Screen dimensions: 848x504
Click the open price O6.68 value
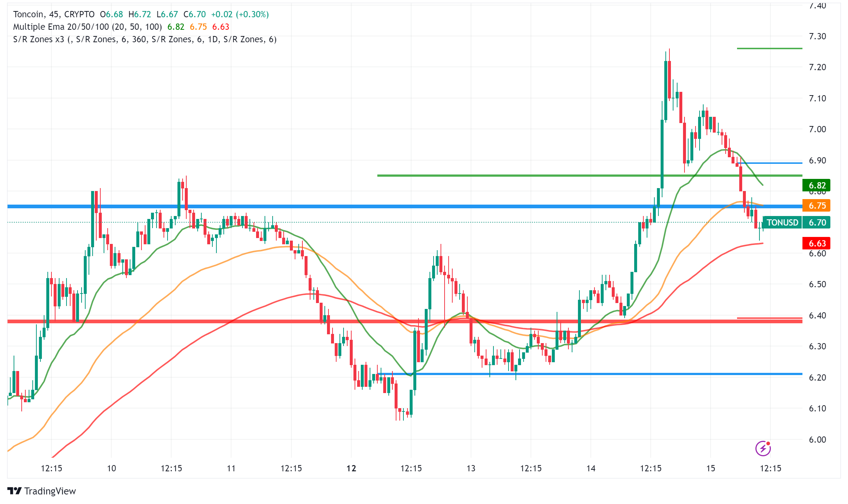(111, 14)
